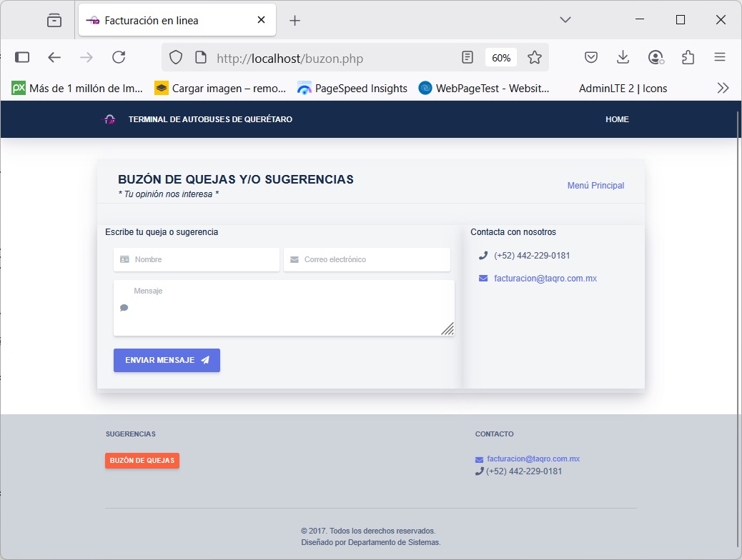Image resolution: width=742 pixels, height=560 pixels.
Task: Open the hamburger application menu
Action: point(720,58)
